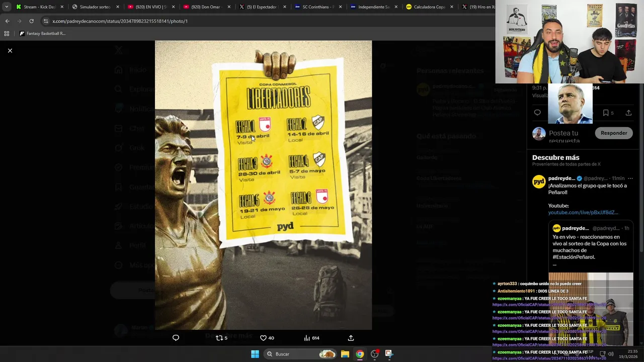
Task: View the post analytics showing 614
Action: (x=311, y=338)
